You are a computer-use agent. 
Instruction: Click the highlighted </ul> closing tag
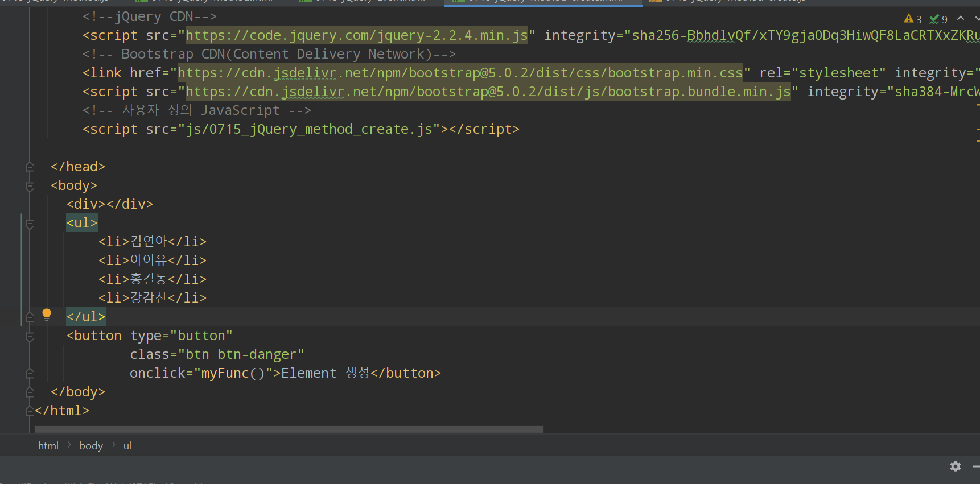pos(86,316)
